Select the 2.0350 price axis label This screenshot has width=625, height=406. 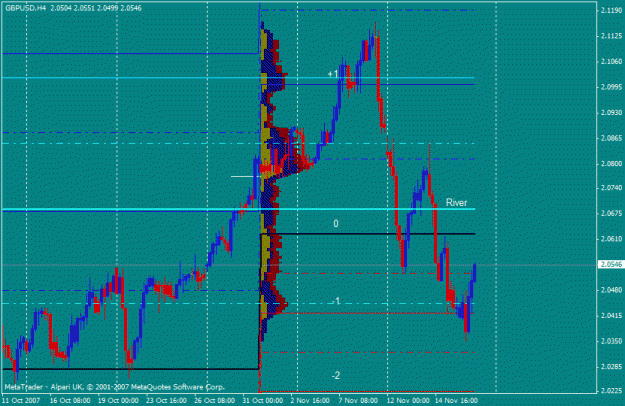coord(611,341)
